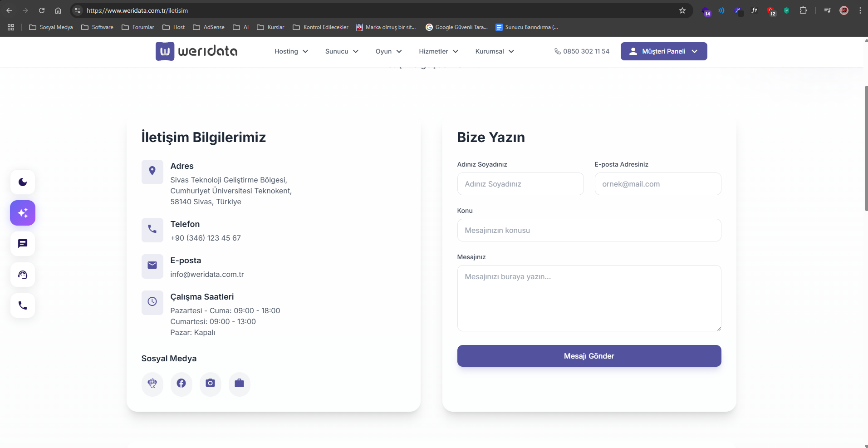Open the camera Instagram social icon
This screenshot has height=448, width=868.
pos(211,384)
